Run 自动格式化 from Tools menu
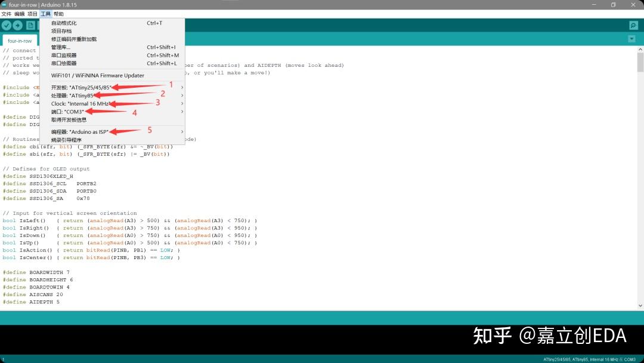The height and width of the screenshot is (363, 644). tap(63, 23)
